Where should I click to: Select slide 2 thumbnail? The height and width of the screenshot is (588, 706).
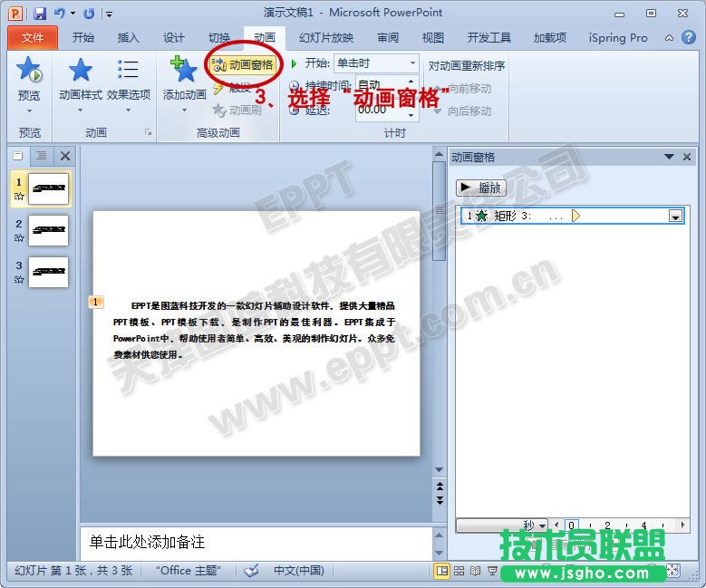pyautogui.click(x=48, y=230)
